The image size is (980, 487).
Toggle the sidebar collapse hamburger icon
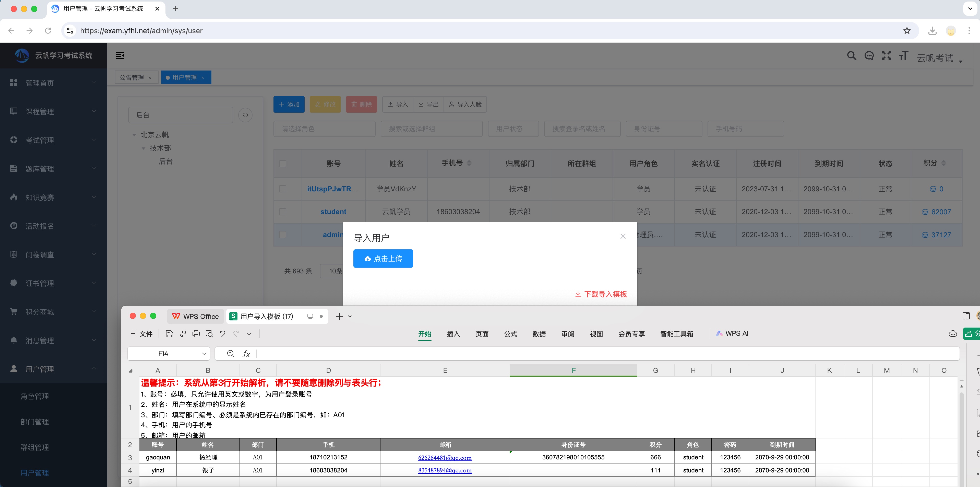[120, 56]
